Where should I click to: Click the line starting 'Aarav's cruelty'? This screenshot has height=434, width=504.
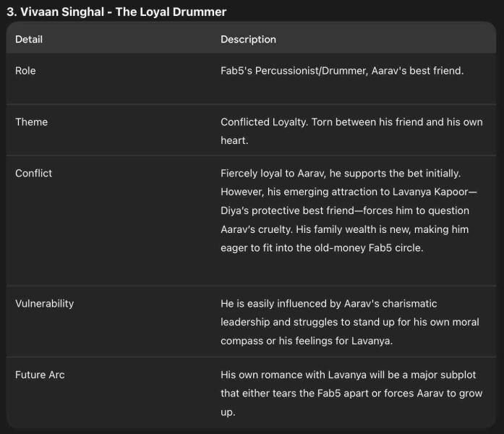(x=344, y=229)
